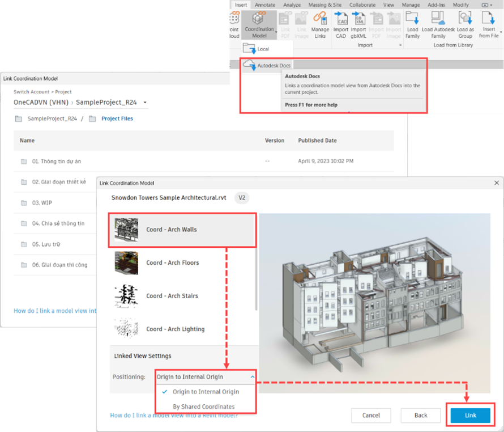Select the Coord - Arch Floors view

click(182, 262)
